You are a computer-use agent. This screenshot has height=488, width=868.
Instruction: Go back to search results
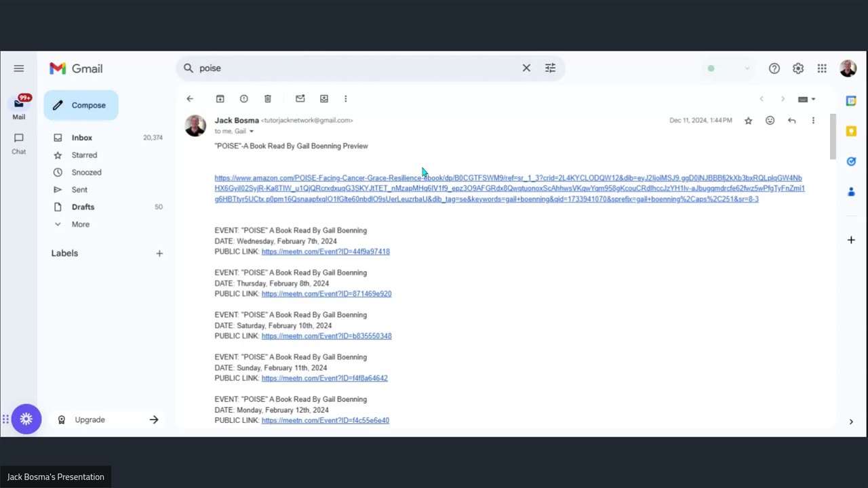(190, 99)
